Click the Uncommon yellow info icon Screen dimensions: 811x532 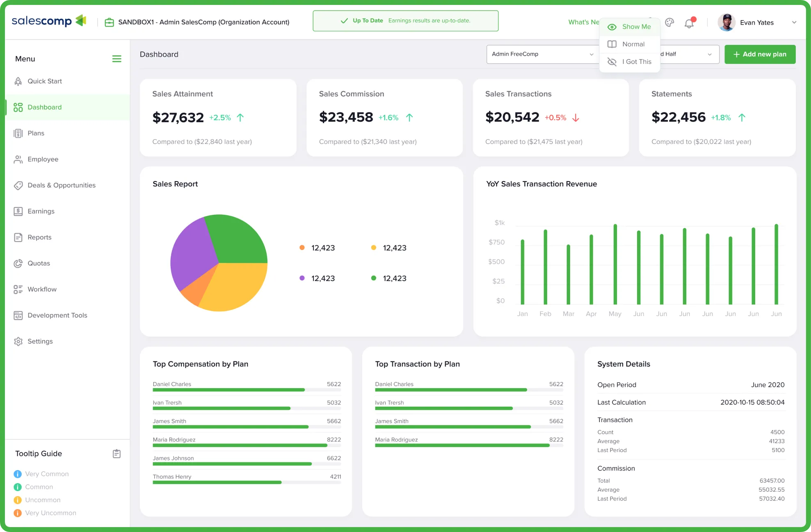tap(18, 500)
